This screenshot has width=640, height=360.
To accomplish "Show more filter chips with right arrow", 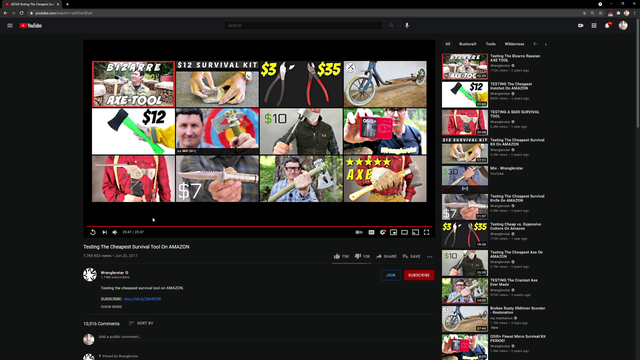I will tap(546, 44).
